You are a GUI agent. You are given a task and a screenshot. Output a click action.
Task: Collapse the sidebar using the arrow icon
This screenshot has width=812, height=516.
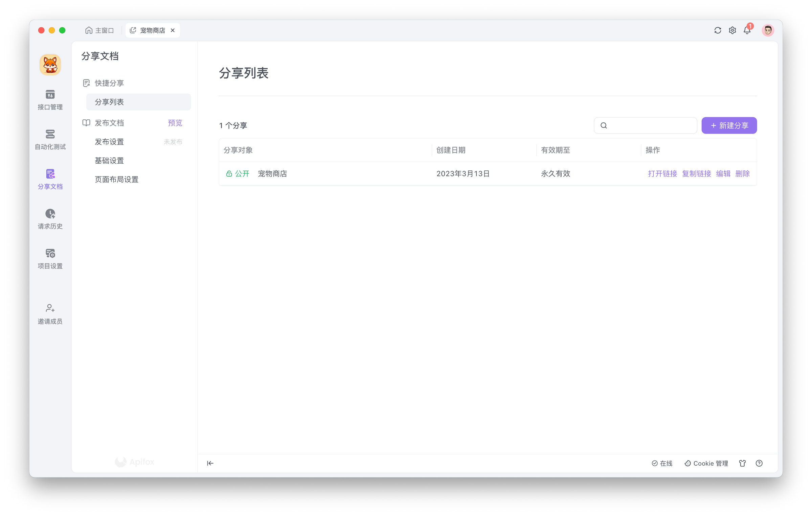[x=210, y=463]
